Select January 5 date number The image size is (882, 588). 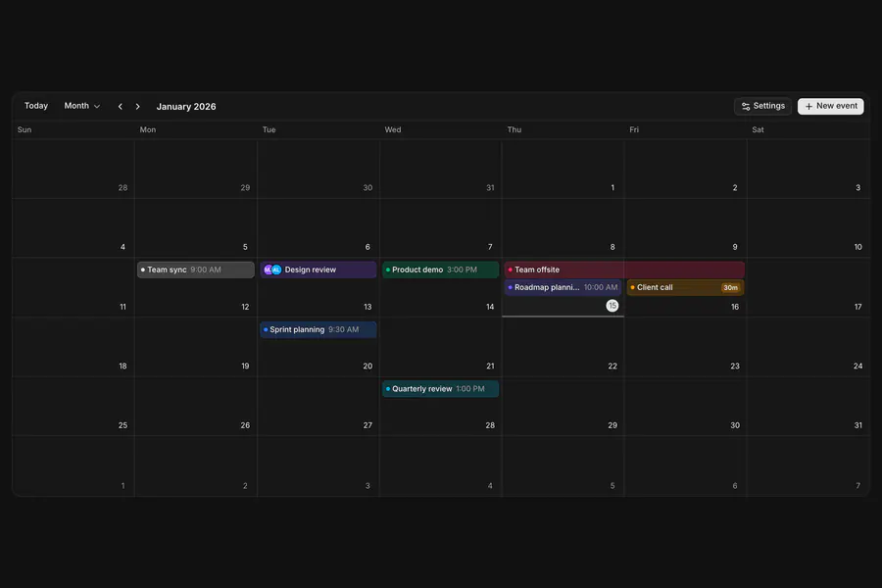pyautogui.click(x=245, y=247)
